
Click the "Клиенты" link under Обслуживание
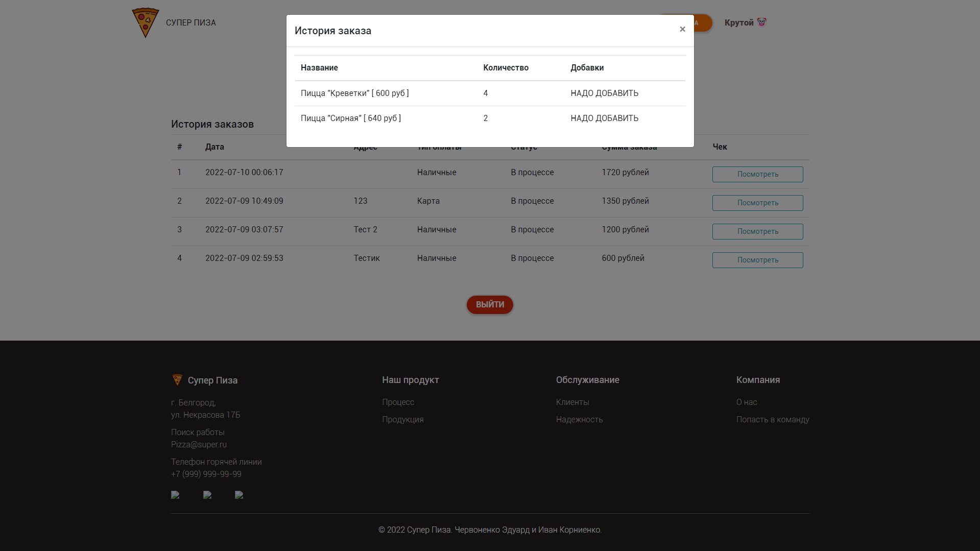click(x=572, y=402)
